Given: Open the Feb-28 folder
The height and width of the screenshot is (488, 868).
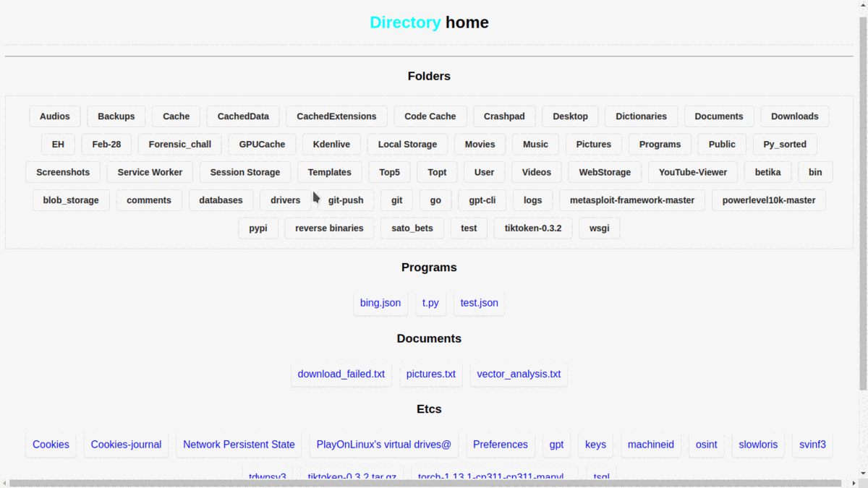Looking at the screenshot, I should 106,145.
